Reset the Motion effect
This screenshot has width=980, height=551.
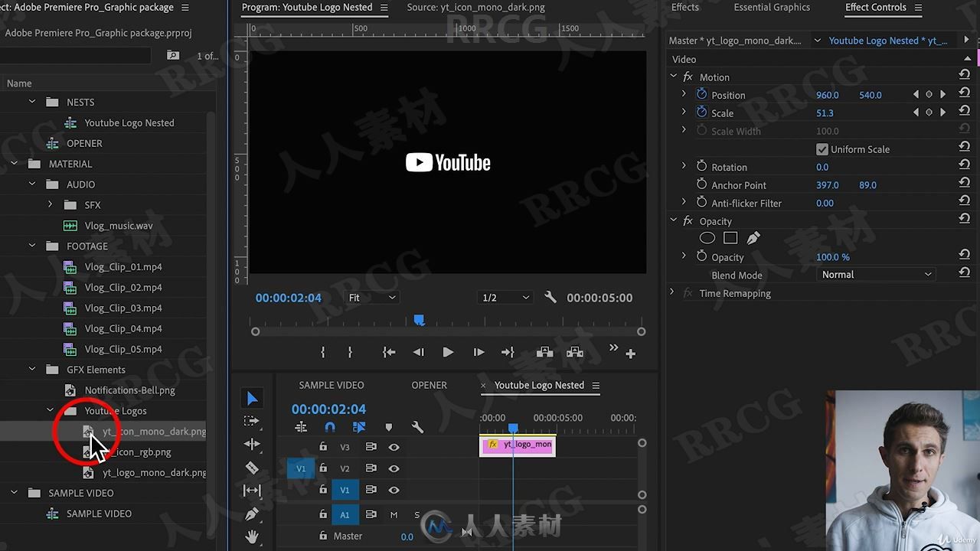click(965, 75)
